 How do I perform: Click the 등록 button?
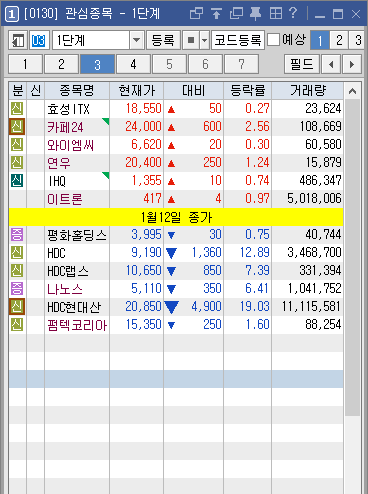coord(163,40)
